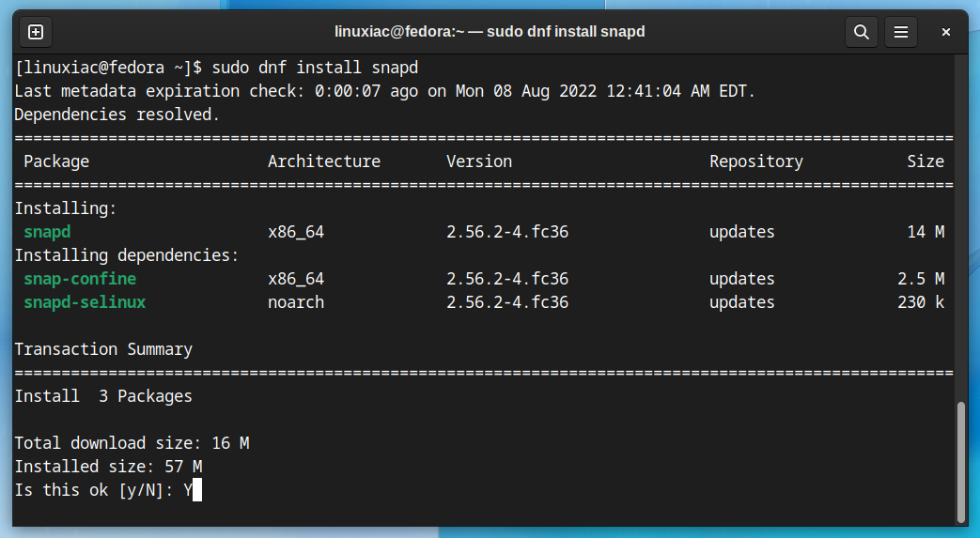
Task: Click the 'Total download size: 16 M' line
Action: pyautogui.click(x=132, y=443)
